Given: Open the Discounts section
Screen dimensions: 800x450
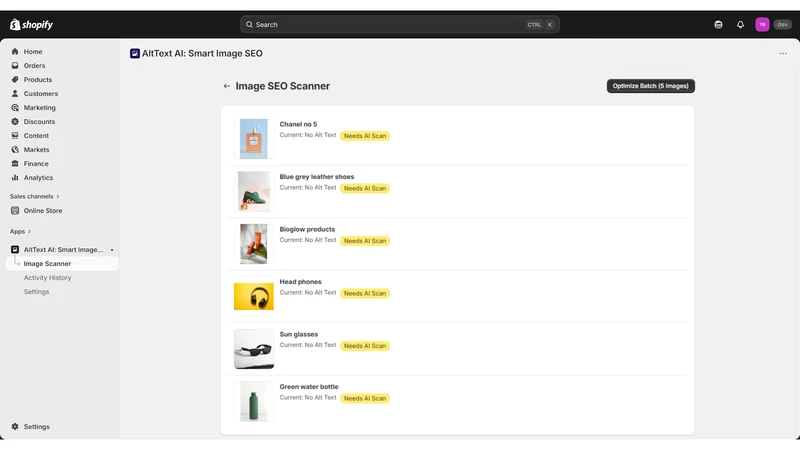Looking at the screenshot, I should 39,121.
